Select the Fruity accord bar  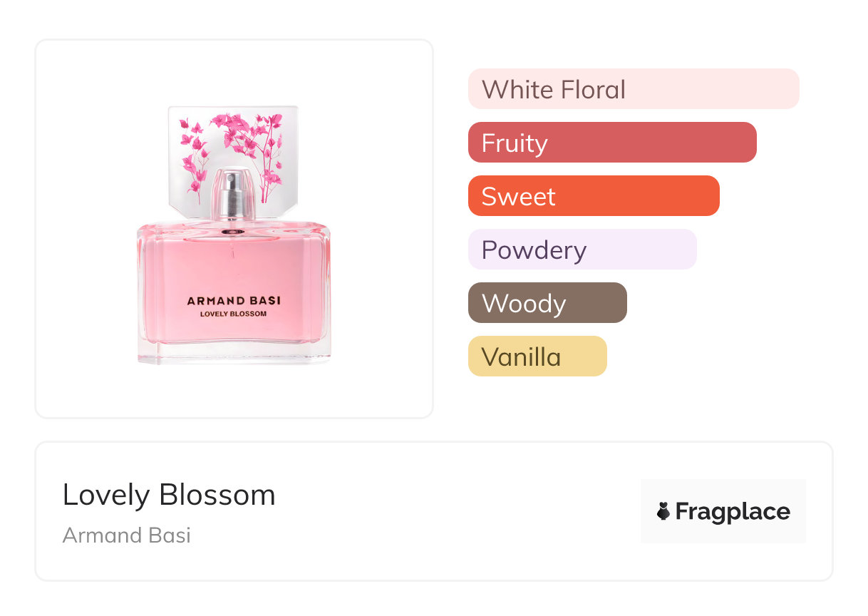pyautogui.click(x=611, y=143)
